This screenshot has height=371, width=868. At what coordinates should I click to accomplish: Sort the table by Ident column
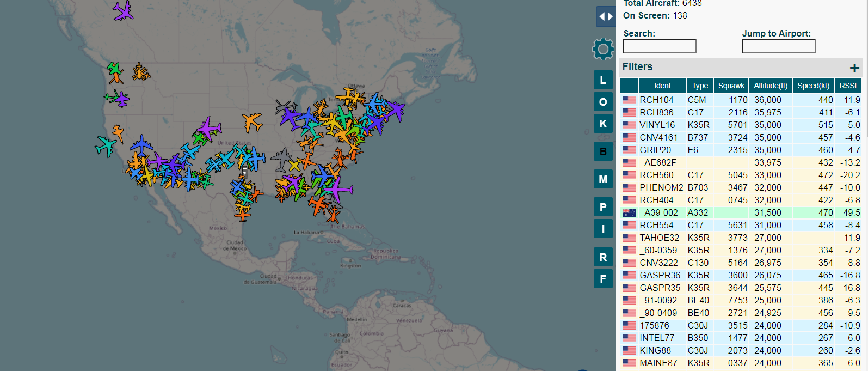662,86
